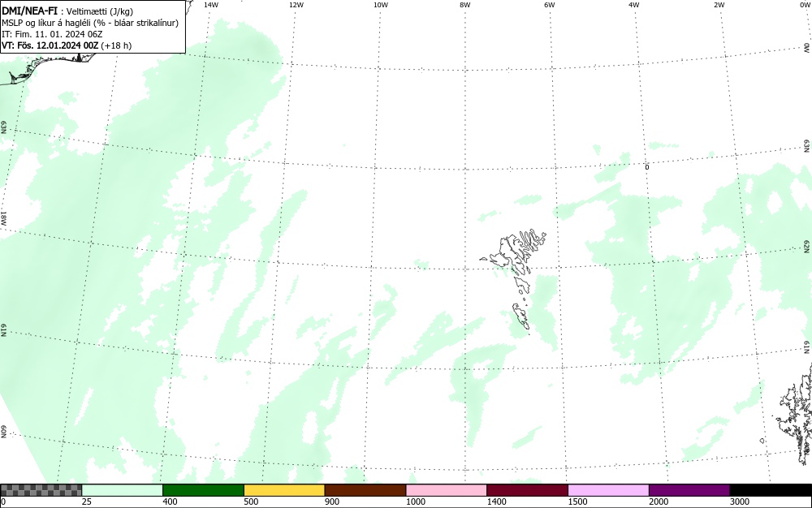
Task: Select the IT: Fim. 11. 01. 2024 06Z line
Action: (52, 34)
